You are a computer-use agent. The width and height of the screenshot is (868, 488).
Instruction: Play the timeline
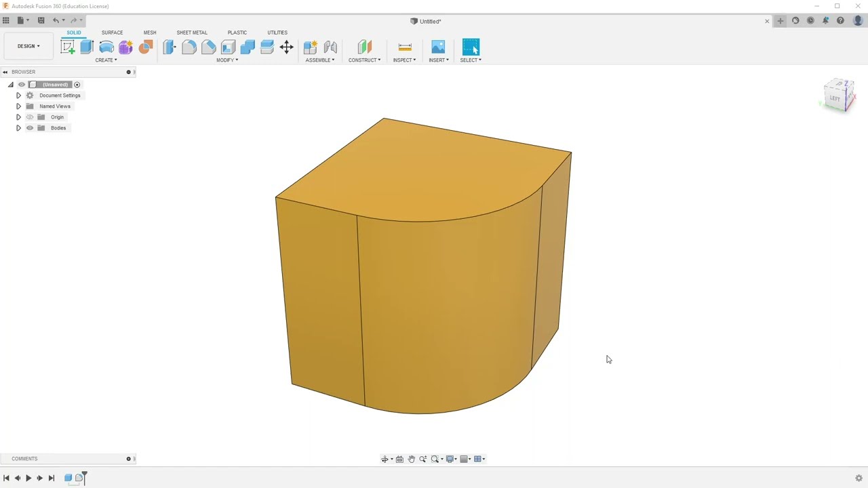point(28,478)
